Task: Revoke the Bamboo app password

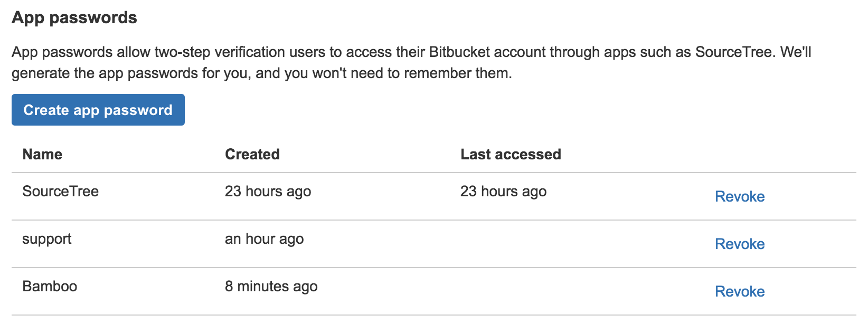Action: [x=739, y=291]
